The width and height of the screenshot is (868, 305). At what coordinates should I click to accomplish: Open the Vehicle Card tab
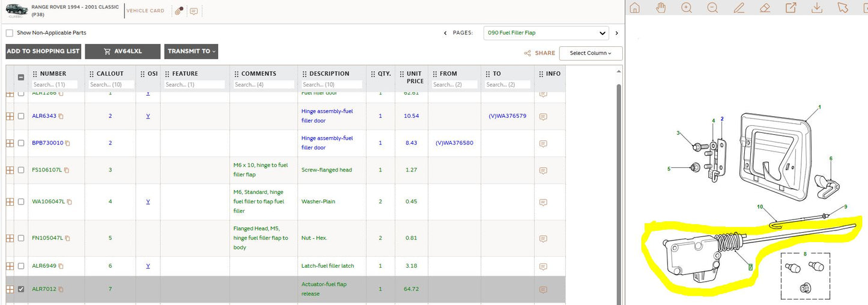click(145, 11)
